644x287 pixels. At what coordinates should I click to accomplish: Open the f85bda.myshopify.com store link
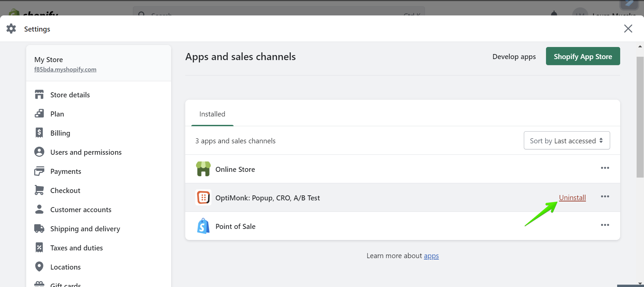65,69
